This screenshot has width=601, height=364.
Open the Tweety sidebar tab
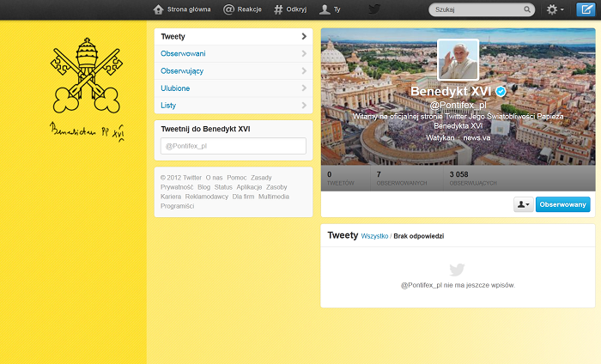(x=234, y=37)
